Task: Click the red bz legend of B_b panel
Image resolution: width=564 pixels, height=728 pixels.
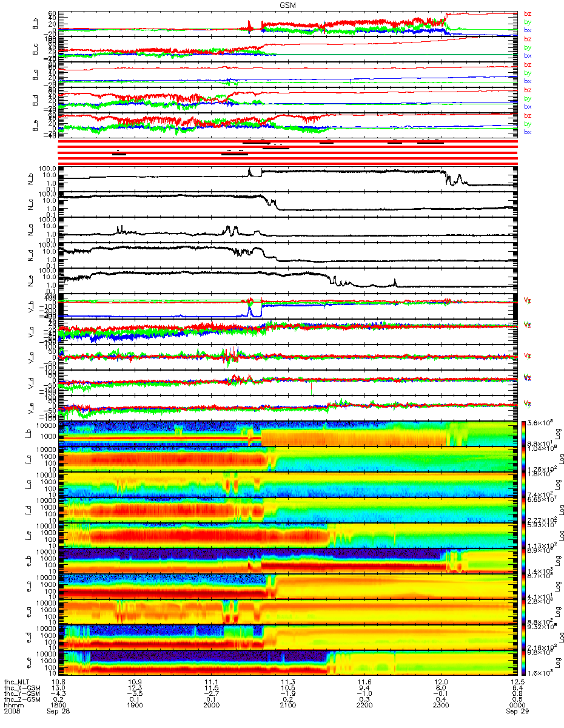Action: [x=528, y=14]
